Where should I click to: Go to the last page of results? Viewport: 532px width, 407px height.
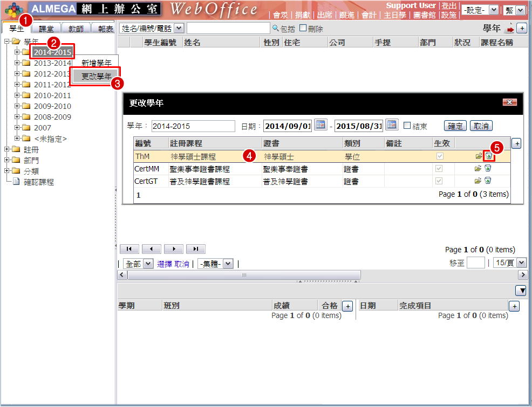[196, 249]
